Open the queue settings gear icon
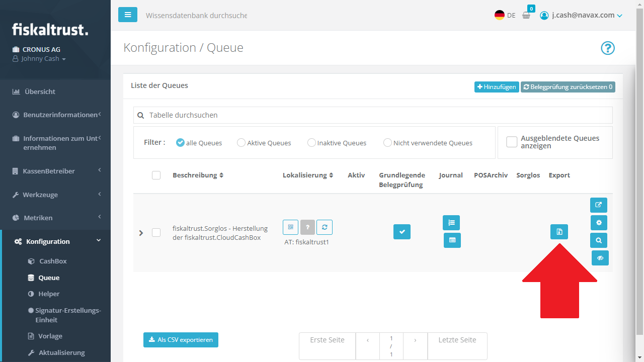644x362 pixels. click(599, 223)
